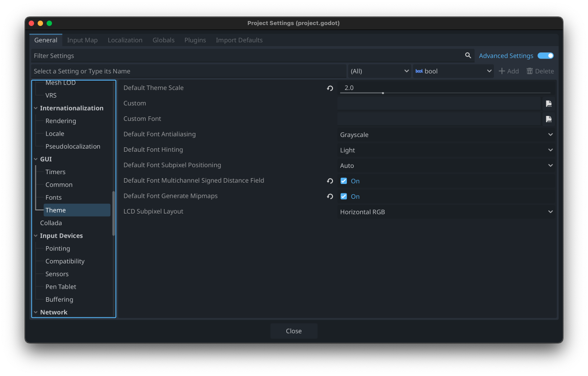Select Locale under Internationalization

tap(55, 134)
